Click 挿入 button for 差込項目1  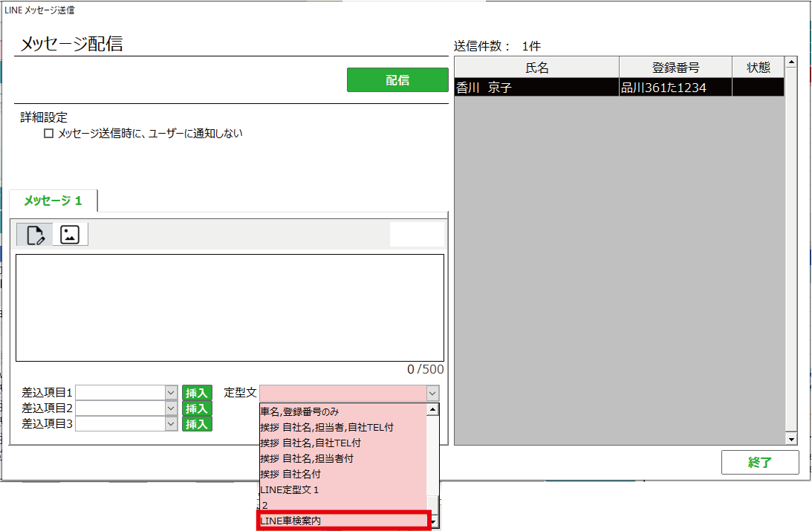point(197,393)
